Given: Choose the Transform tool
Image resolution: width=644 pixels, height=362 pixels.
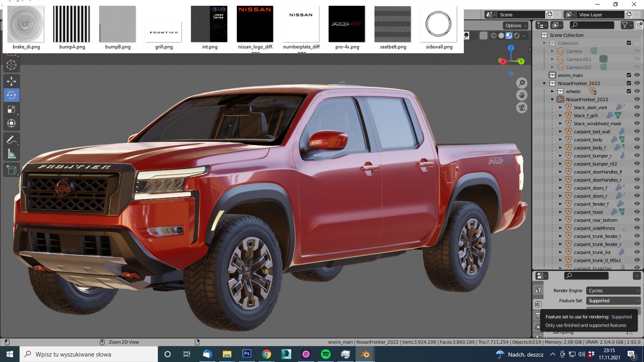Looking at the screenshot, I should 11,123.
